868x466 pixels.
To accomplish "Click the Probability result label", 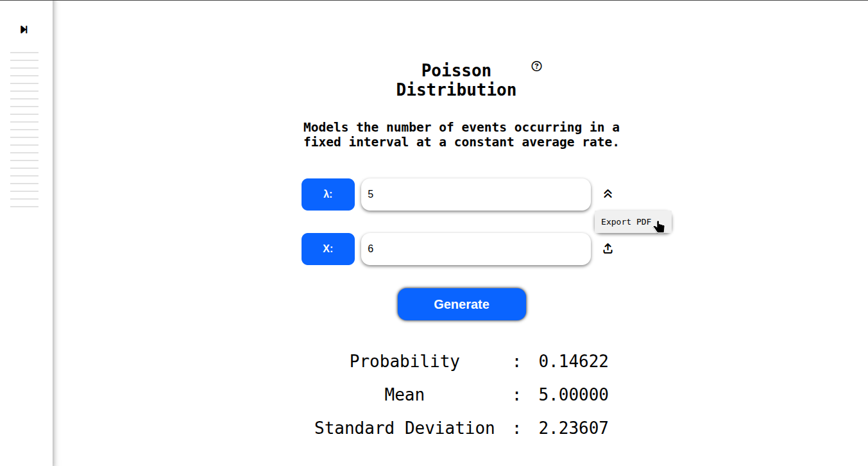I will (405, 361).
